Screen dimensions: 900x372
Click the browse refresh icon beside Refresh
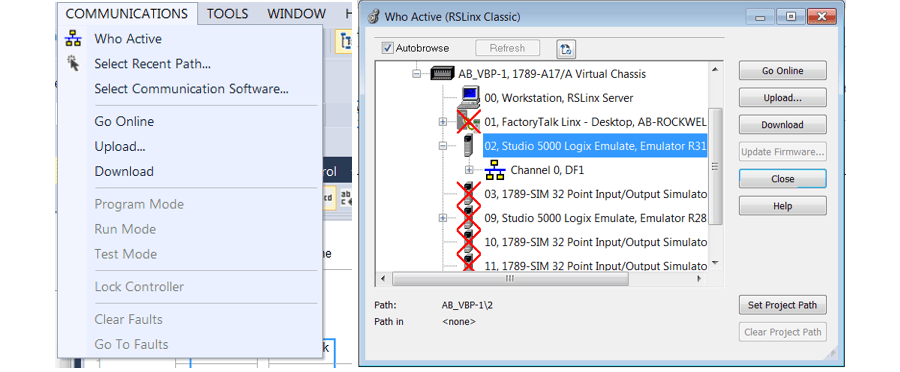coord(566,49)
